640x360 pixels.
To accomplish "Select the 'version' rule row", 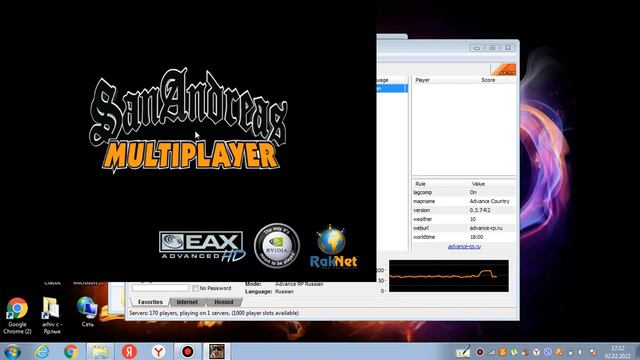I will 464,210.
